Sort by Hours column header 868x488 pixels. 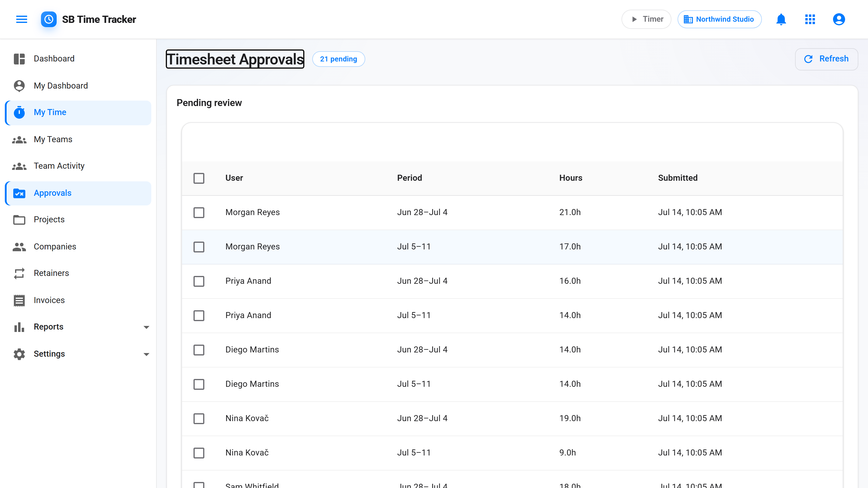click(571, 178)
